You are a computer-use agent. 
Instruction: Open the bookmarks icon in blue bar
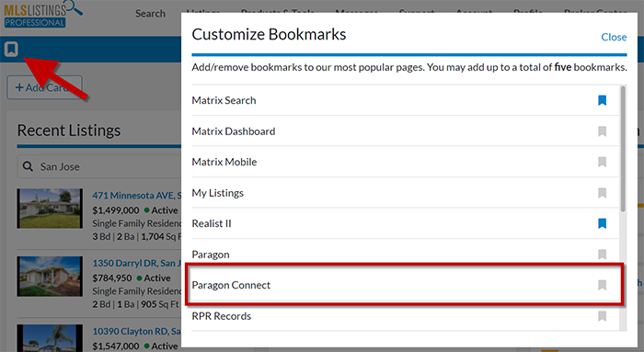click(x=11, y=50)
